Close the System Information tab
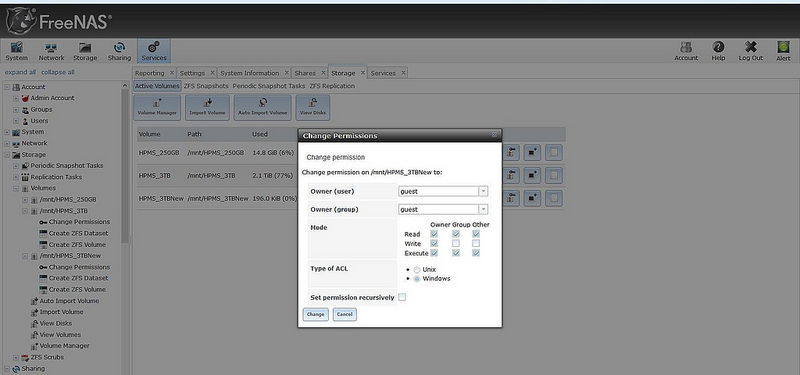 pyautogui.click(x=287, y=72)
